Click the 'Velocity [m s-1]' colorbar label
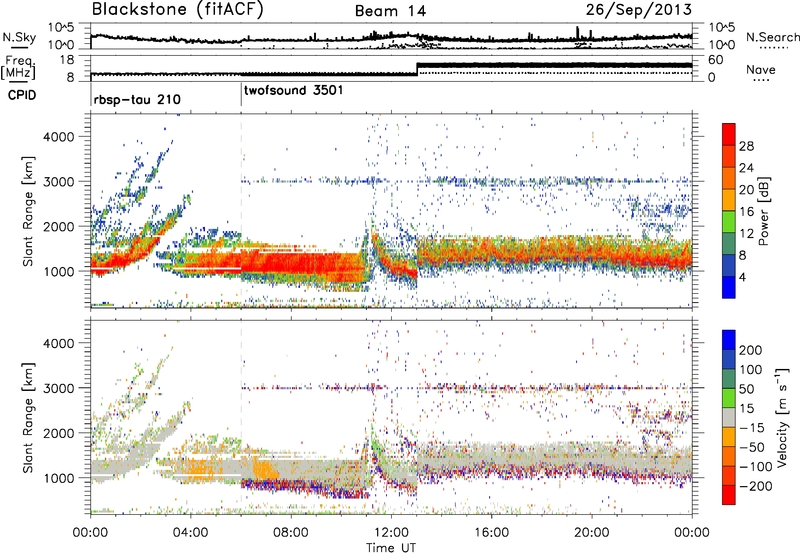The width and height of the screenshot is (800, 554). coord(781,417)
